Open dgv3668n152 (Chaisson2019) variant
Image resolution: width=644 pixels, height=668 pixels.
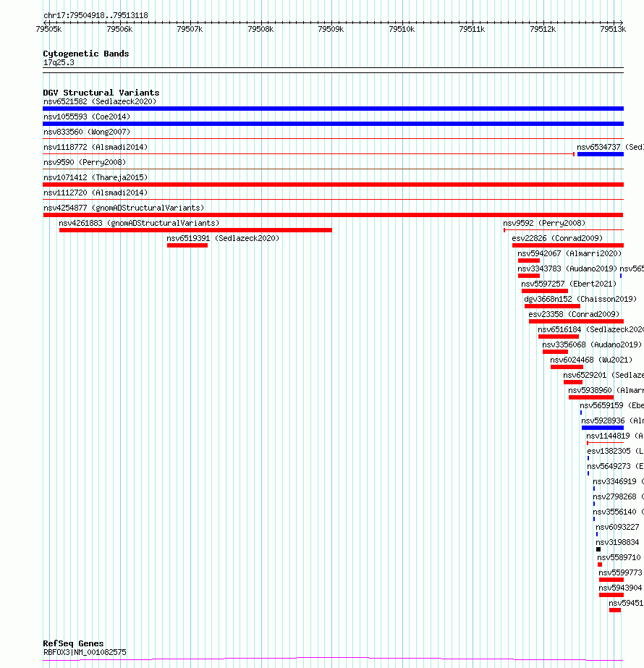click(x=580, y=300)
